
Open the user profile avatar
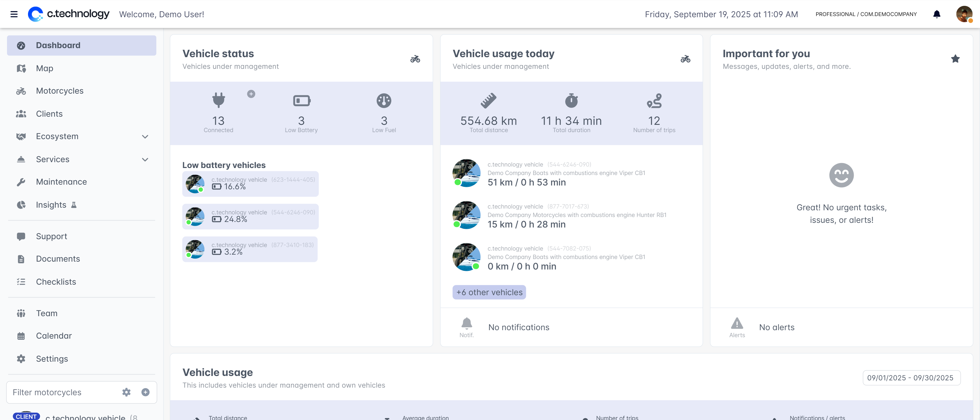tap(964, 14)
